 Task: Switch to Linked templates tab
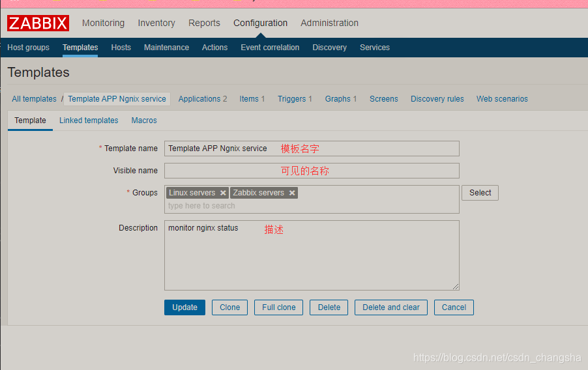coord(89,121)
